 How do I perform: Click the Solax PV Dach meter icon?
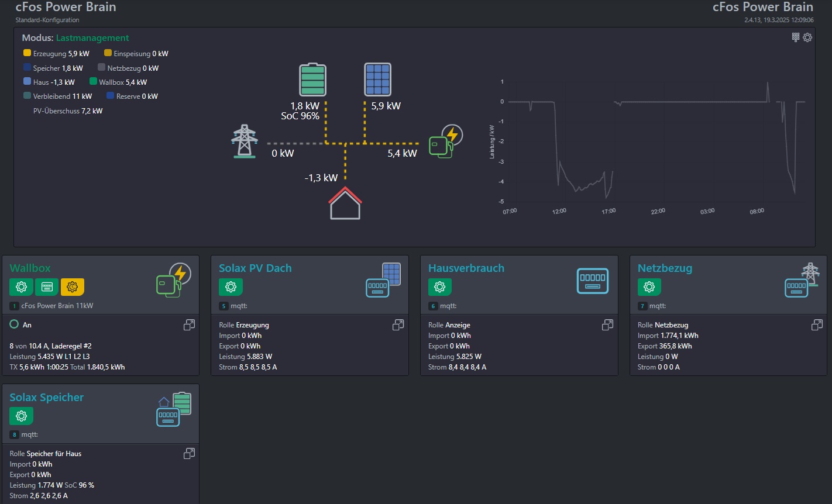tap(383, 280)
